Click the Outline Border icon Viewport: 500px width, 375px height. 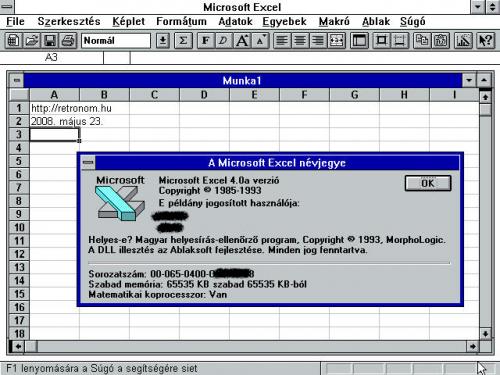pos(382,41)
